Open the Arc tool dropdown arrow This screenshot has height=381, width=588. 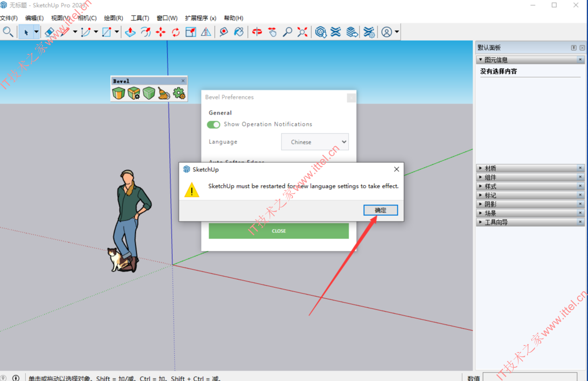[96, 32]
